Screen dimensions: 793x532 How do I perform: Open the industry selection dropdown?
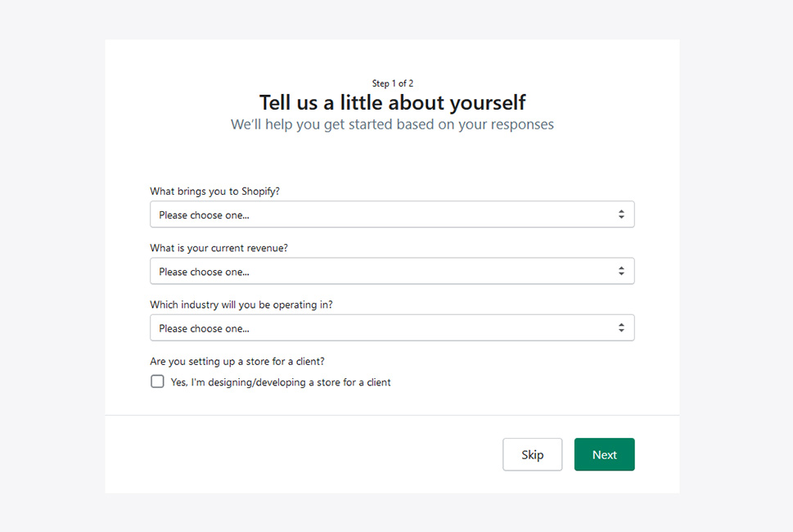tap(392, 327)
